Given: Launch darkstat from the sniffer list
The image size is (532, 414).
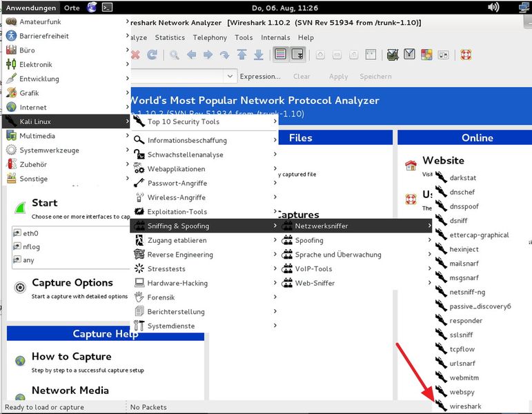Looking at the screenshot, I should coord(462,178).
